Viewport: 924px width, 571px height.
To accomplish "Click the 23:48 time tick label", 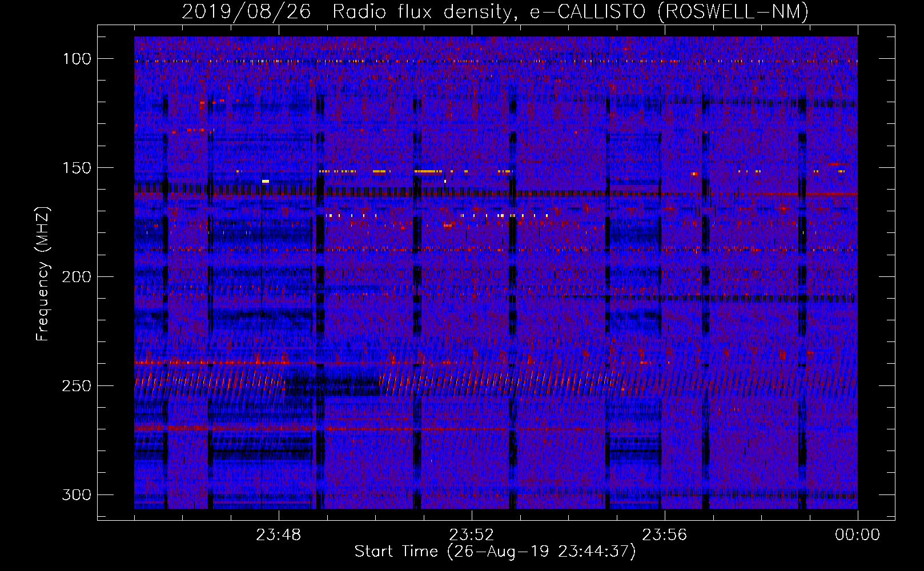I will [x=279, y=535].
